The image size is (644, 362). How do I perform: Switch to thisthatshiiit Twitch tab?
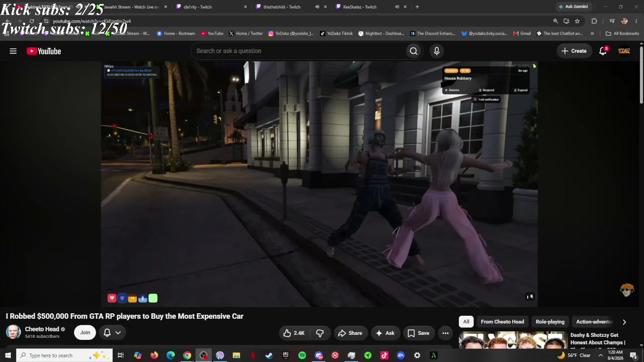(x=292, y=7)
